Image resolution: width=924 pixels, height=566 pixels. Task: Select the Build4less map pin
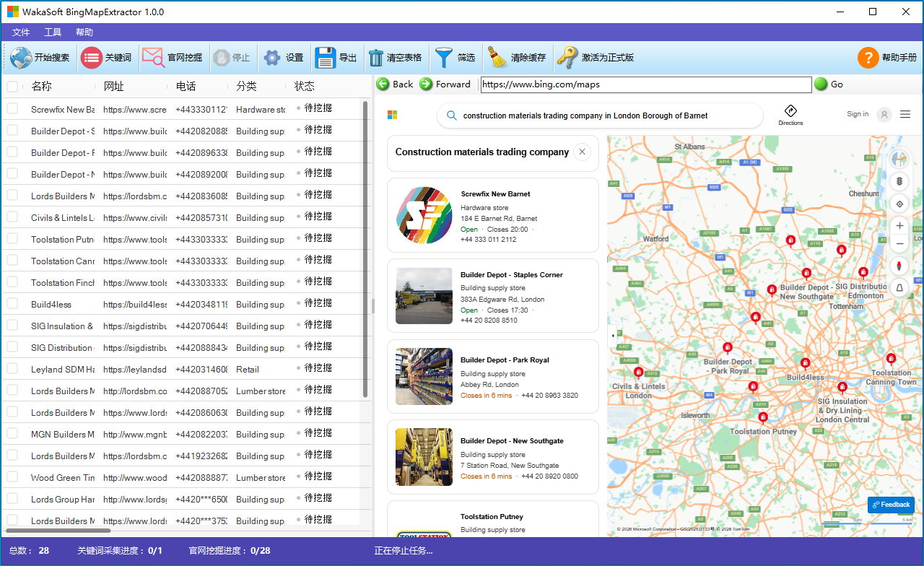click(805, 363)
